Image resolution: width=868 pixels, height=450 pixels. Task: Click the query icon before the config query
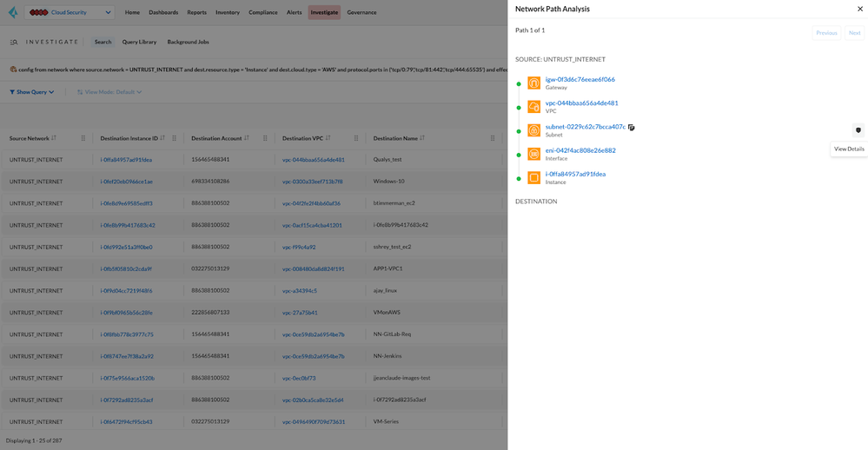[13, 69]
